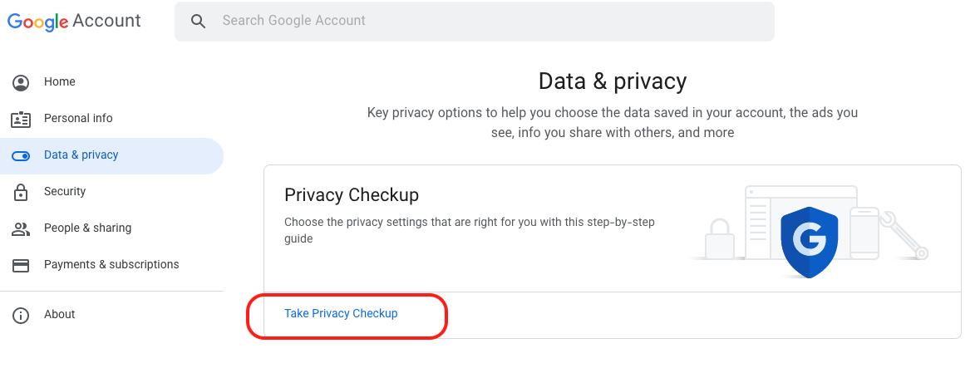Click the People & sharing icon
The image size is (980, 368).
click(x=21, y=228)
